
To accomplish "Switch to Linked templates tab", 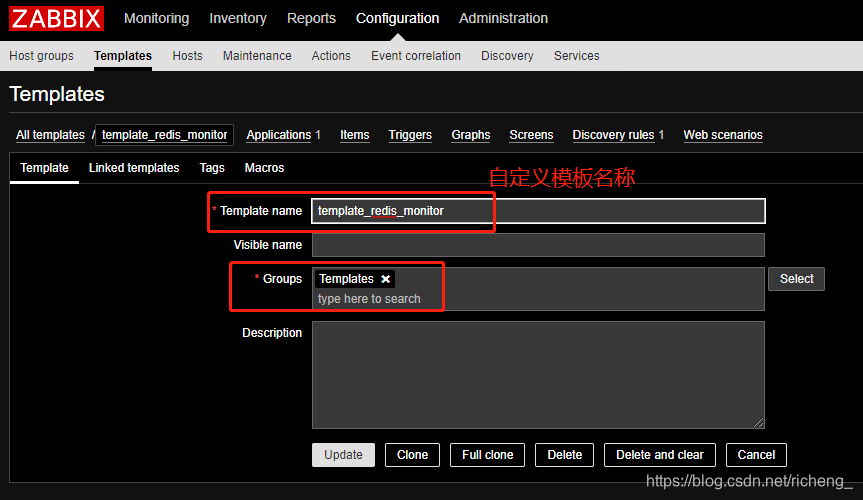I will coord(134,168).
